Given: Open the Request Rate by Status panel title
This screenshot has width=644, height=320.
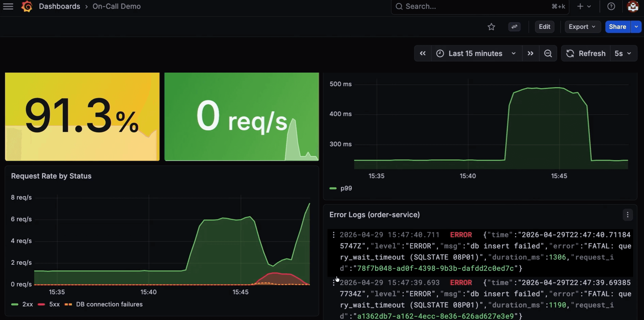Looking at the screenshot, I should 51,176.
